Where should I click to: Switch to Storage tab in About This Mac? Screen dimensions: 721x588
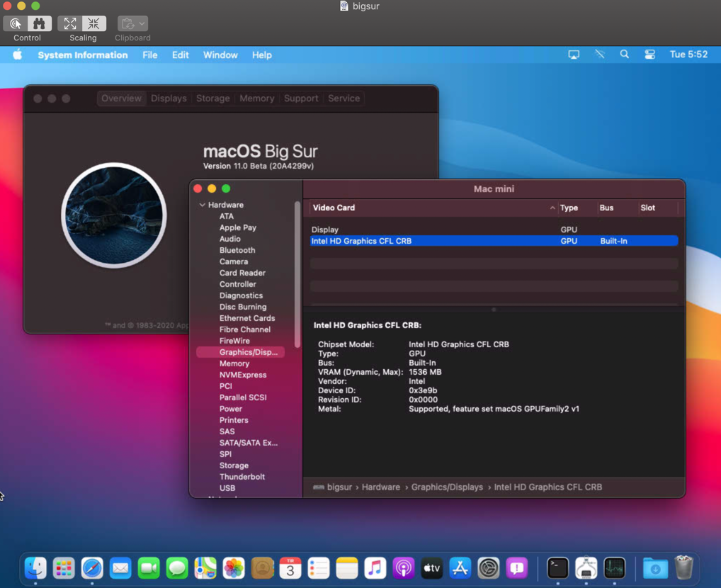[x=213, y=98]
